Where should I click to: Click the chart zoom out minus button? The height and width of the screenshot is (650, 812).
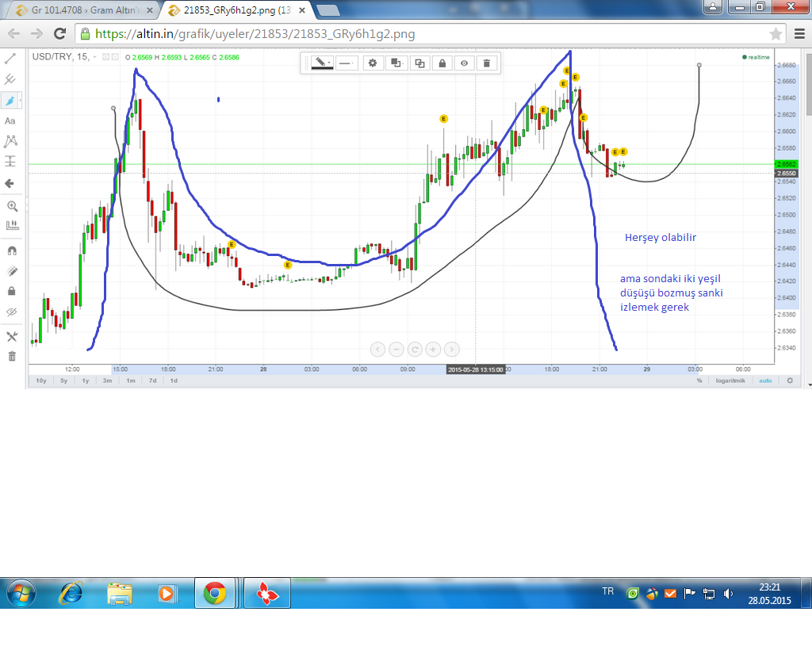(x=396, y=349)
